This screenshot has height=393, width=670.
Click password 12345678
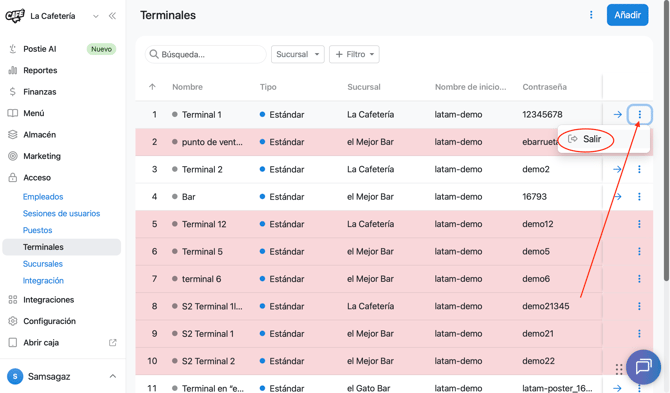[x=542, y=114]
